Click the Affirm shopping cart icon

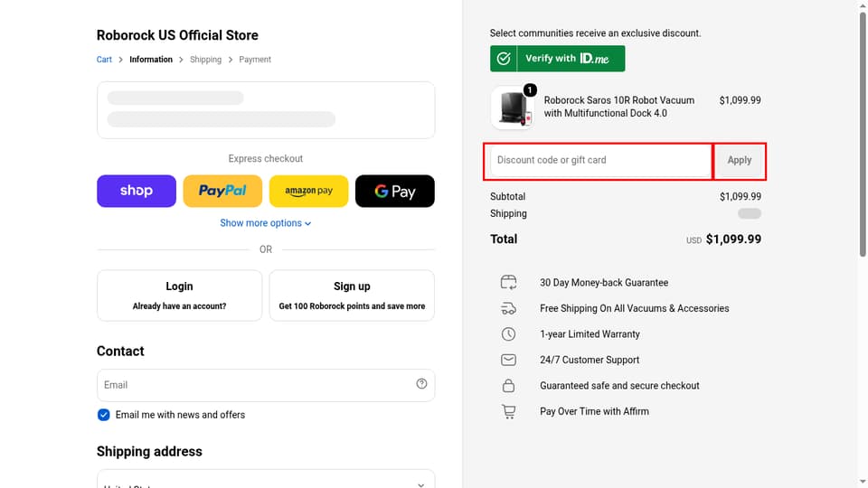pyautogui.click(x=508, y=412)
